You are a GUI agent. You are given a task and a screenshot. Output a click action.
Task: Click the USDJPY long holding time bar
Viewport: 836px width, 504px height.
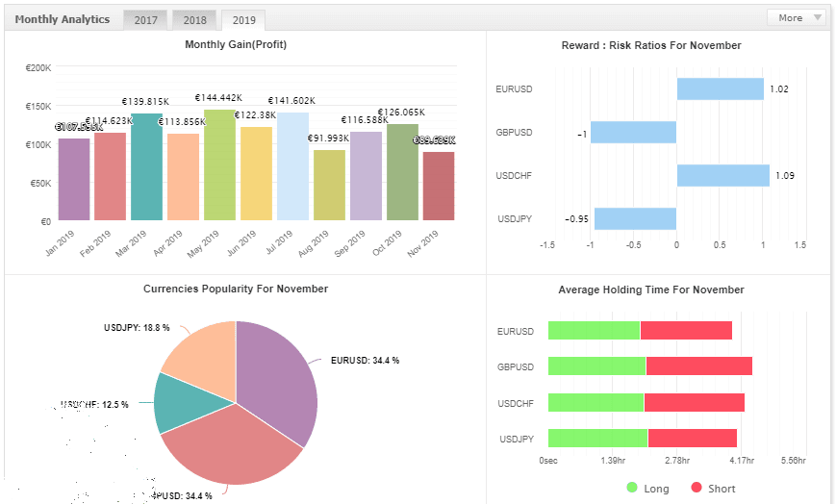tap(597, 439)
